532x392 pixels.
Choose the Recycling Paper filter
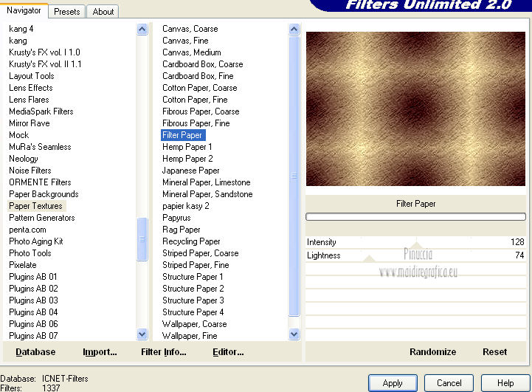point(191,241)
